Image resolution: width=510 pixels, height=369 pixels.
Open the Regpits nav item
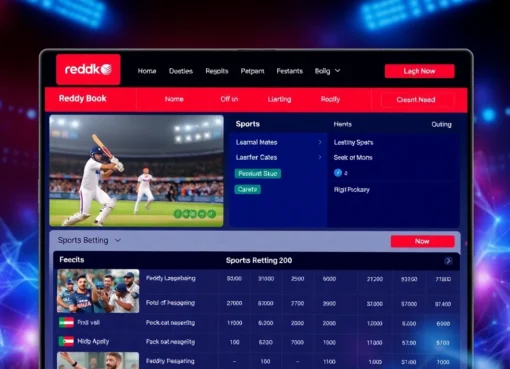coord(217,71)
